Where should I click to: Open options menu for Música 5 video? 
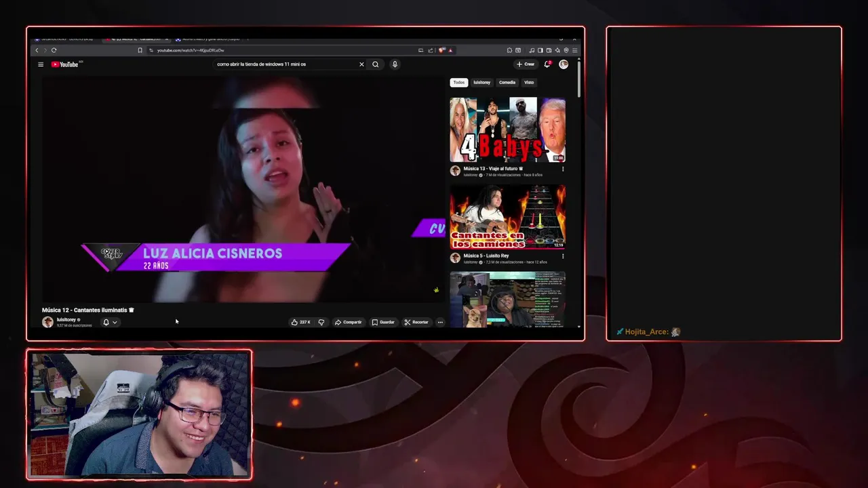click(562, 256)
